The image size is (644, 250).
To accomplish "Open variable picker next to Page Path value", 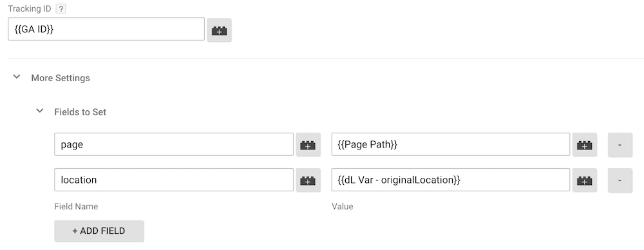I will (x=585, y=144).
